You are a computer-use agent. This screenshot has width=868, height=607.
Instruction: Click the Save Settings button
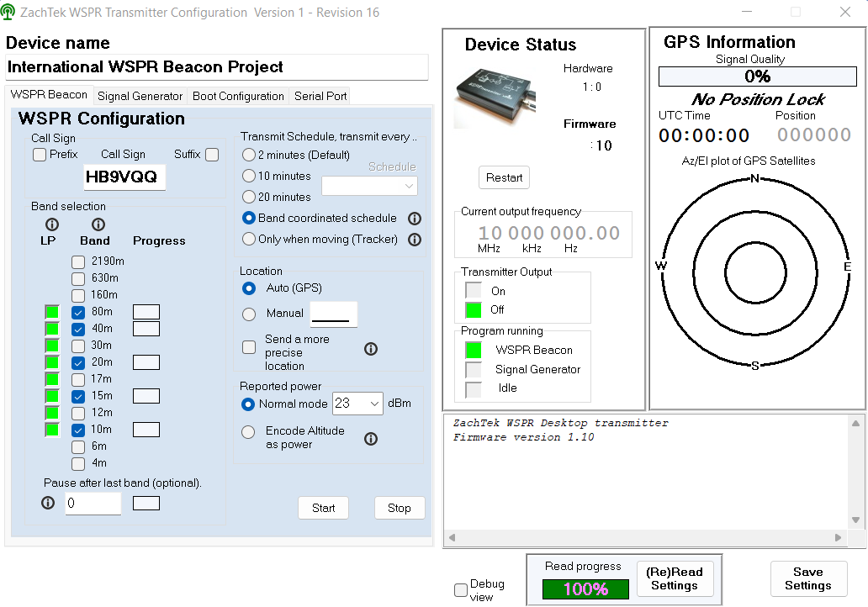(807, 578)
